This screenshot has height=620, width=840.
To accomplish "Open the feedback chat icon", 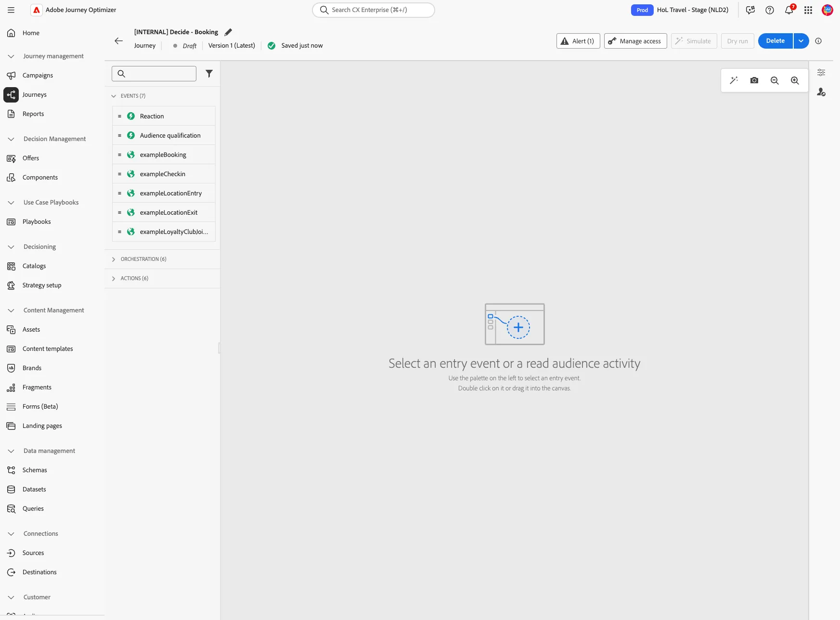I will 750,10.
